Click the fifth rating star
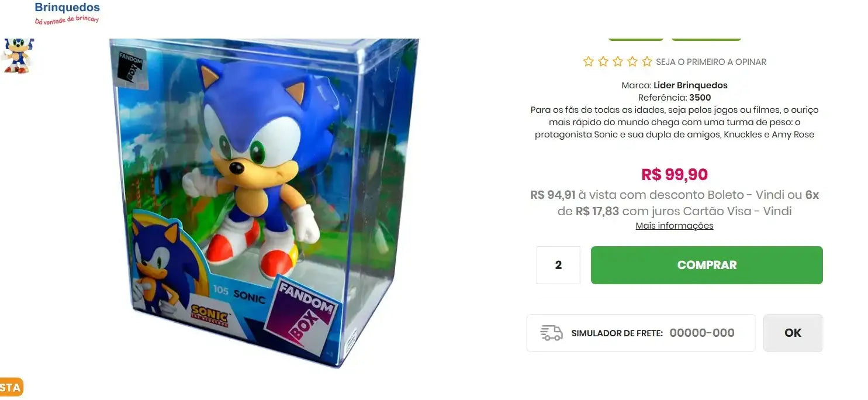Screen dimensions: 868x400 point(646,61)
